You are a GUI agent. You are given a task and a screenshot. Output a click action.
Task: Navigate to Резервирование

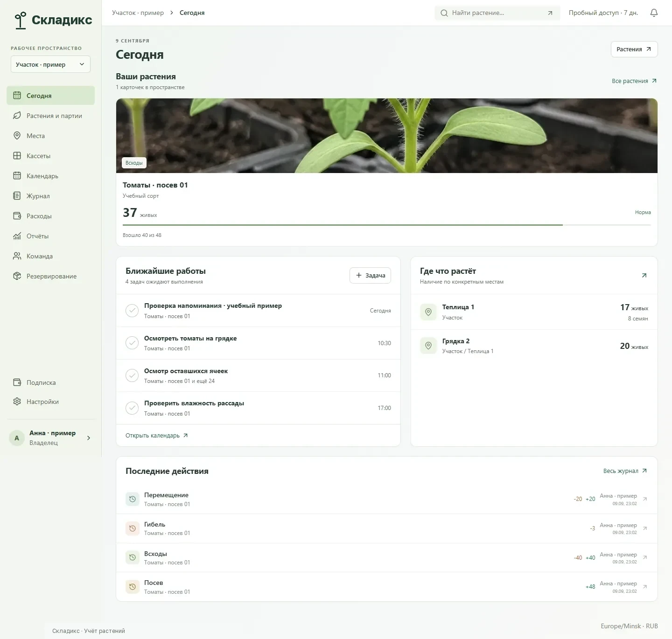(50, 276)
